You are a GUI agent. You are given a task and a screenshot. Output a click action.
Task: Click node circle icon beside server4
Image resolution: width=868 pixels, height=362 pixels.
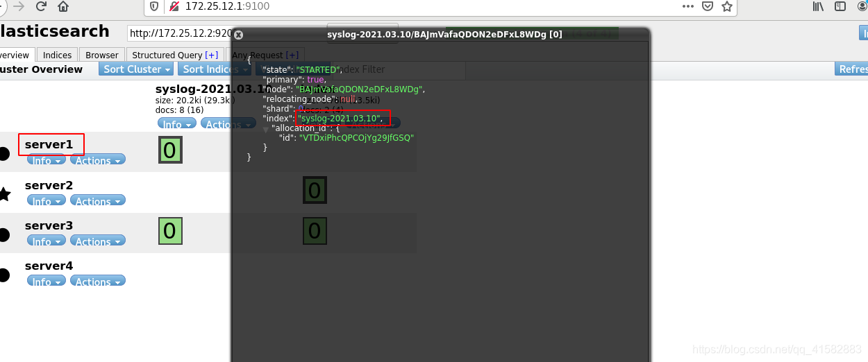(3, 275)
